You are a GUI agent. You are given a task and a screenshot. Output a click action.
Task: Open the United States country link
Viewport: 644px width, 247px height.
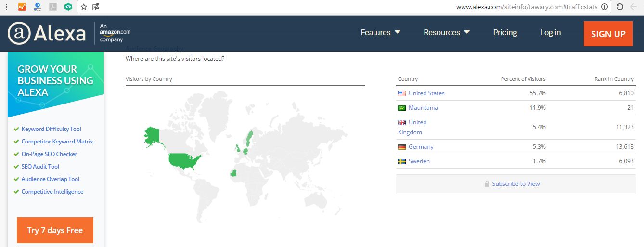coord(426,93)
